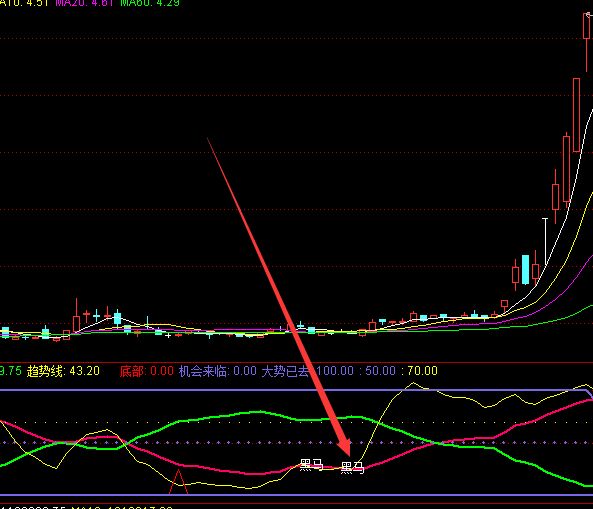The image size is (593, 509).
Task: Click the MA60: 4.29 moving average label
Action: click(x=150, y=3)
